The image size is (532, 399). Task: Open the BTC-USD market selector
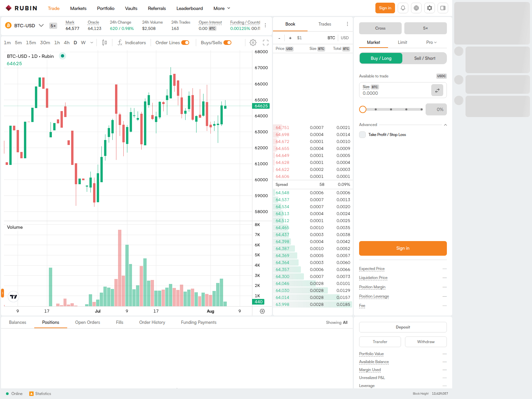[x=25, y=26]
